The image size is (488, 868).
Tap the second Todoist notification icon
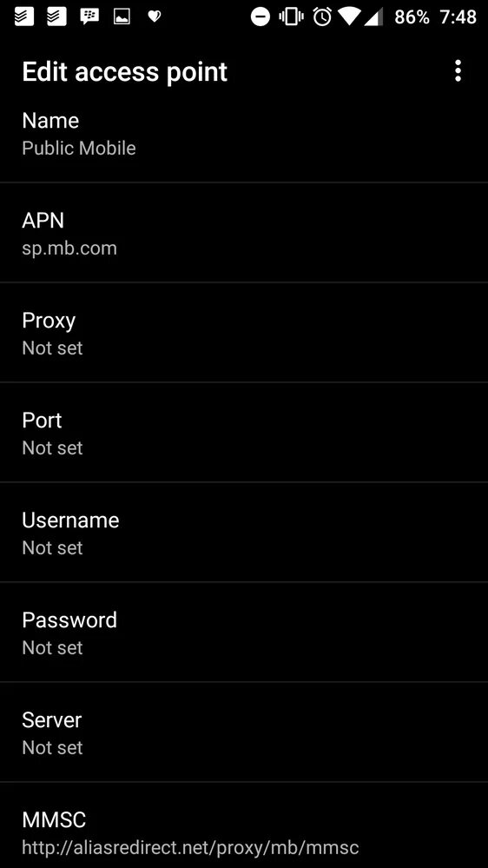pyautogui.click(x=56, y=17)
